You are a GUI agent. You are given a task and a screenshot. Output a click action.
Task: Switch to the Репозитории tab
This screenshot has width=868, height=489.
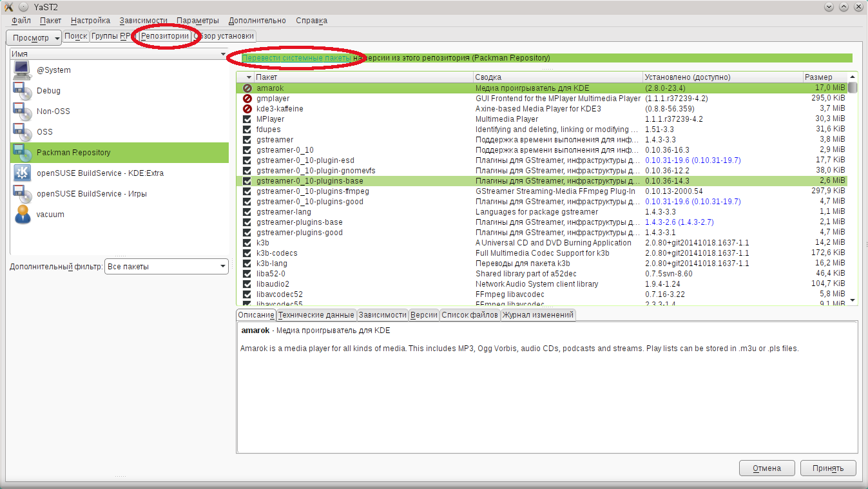(165, 36)
